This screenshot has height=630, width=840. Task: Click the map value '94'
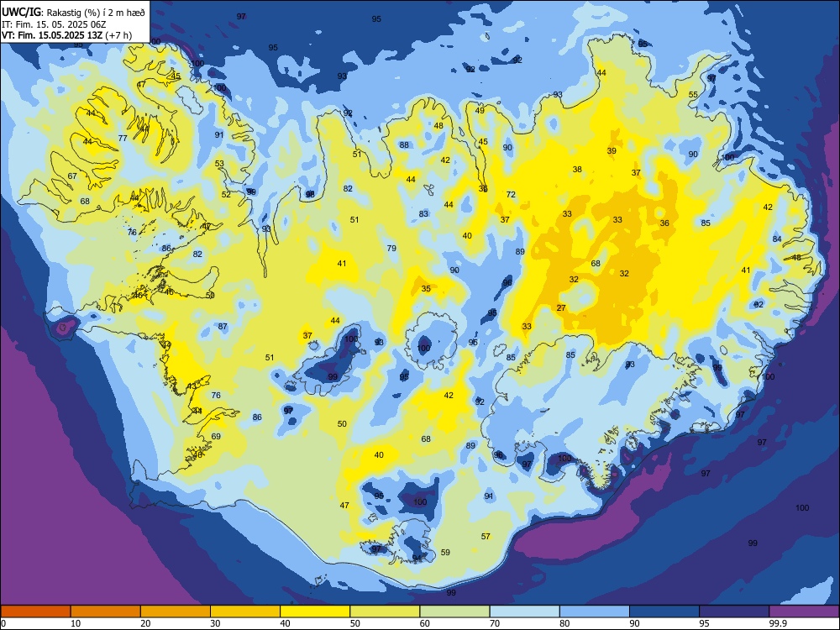[x=417, y=559]
